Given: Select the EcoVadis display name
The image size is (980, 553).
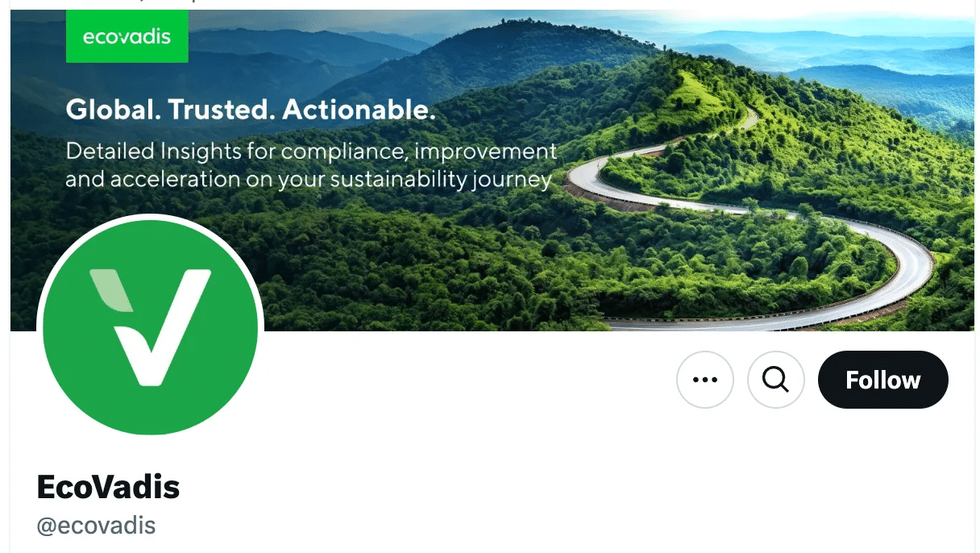Looking at the screenshot, I should coord(108,487).
